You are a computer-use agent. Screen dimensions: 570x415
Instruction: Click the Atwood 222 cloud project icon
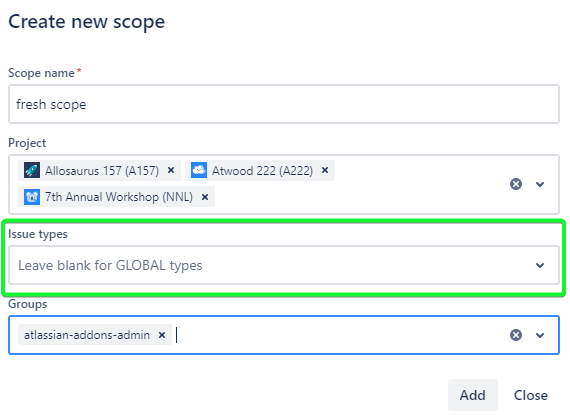click(x=198, y=170)
